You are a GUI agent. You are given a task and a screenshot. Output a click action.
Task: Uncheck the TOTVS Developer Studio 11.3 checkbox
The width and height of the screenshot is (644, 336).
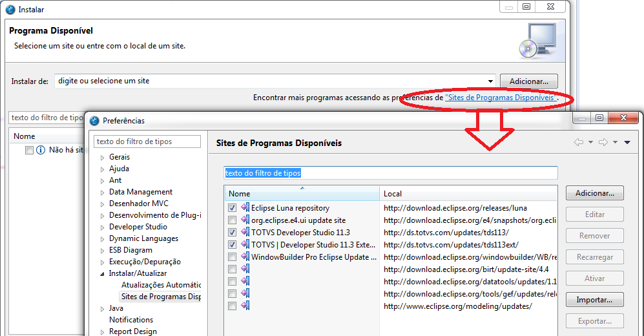[232, 233]
